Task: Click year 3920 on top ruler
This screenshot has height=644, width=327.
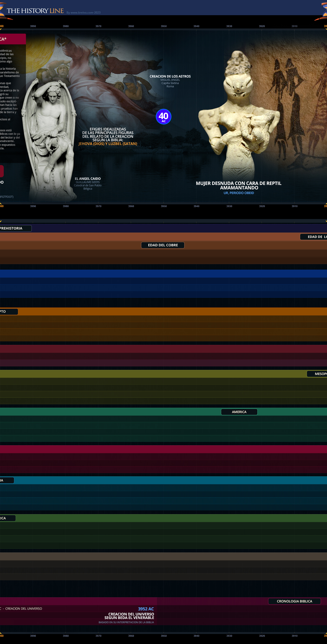Action: coord(262,26)
